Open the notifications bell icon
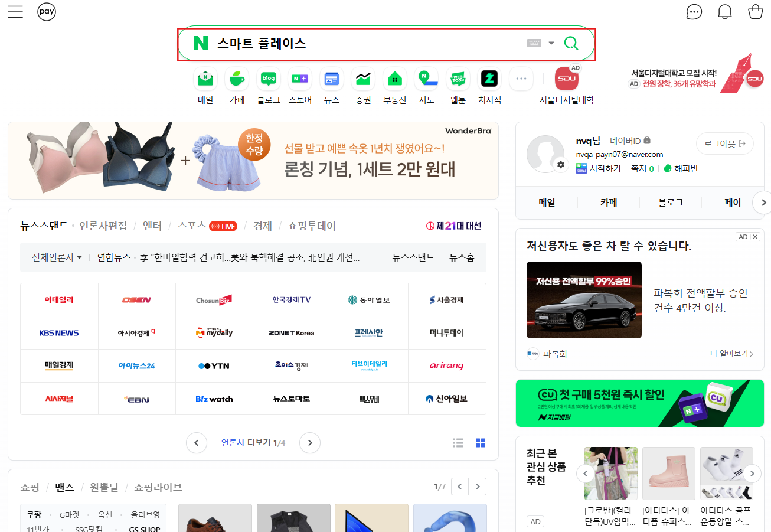This screenshot has width=771, height=532. 725,12
